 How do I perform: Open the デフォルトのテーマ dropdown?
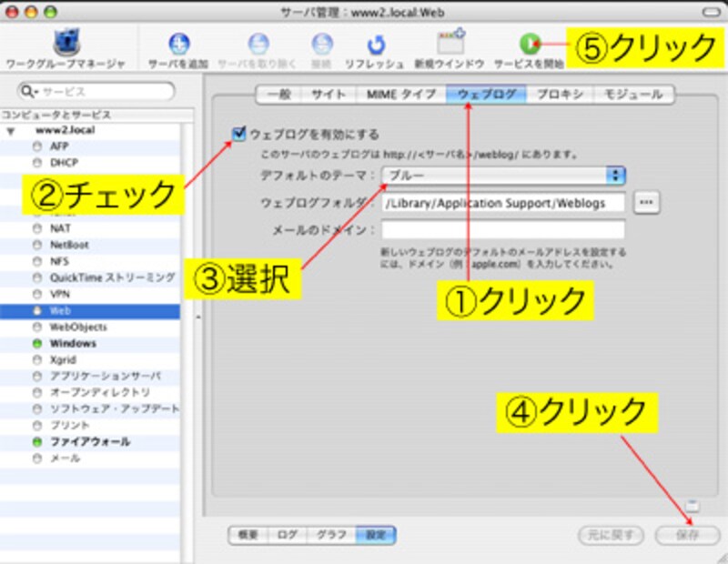(502, 175)
